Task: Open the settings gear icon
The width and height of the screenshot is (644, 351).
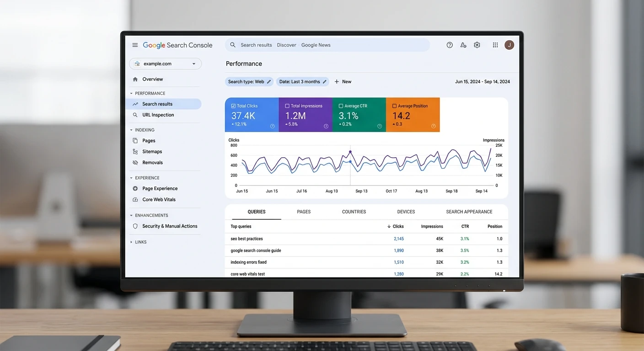Action: click(477, 45)
